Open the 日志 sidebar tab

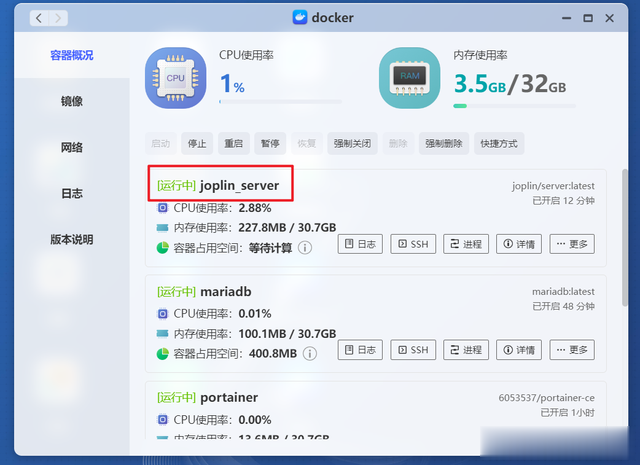click(72, 193)
